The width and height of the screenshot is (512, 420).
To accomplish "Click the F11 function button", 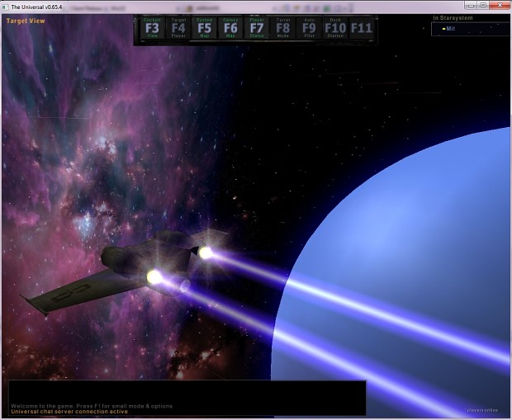I will pos(362,28).
